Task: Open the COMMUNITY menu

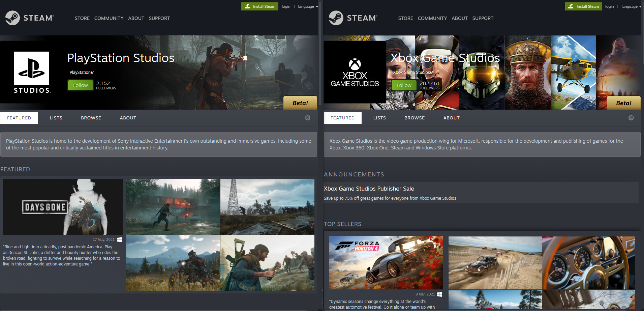Action: pyautogui.click(x=109, y=18)
